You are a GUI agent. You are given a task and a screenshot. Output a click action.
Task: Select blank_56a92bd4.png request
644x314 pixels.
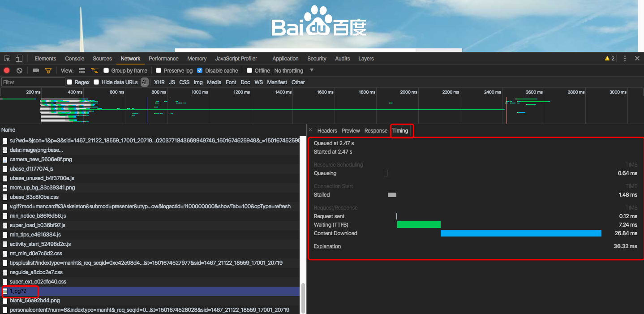[150, 301]
